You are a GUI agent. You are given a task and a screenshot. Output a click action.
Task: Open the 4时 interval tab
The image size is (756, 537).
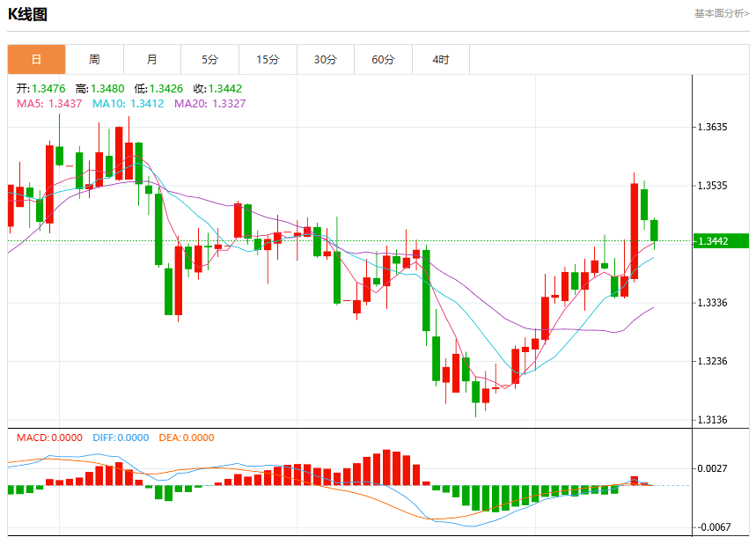(441, 59)
